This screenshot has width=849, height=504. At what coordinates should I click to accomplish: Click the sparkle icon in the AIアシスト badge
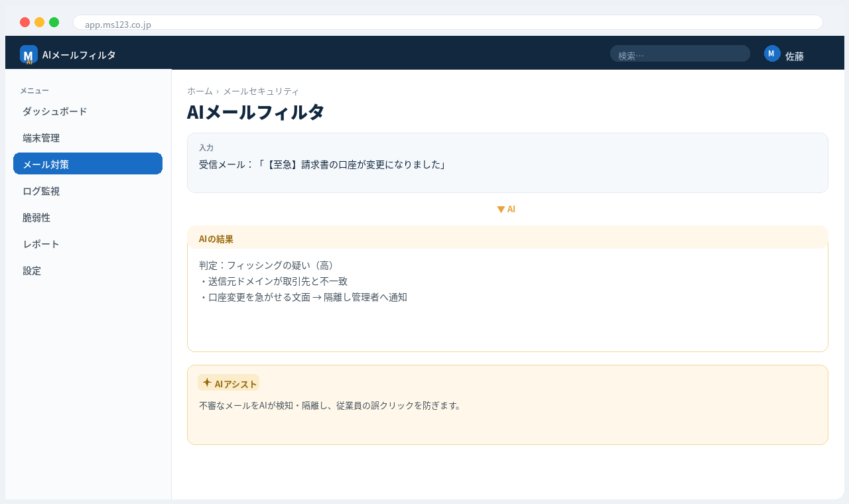tap(207, 383)
